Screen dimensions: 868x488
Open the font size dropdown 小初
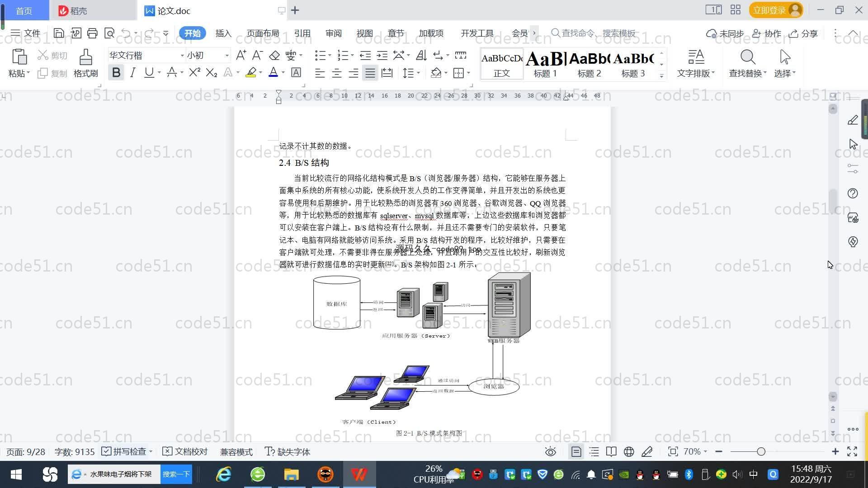point(227,56)
